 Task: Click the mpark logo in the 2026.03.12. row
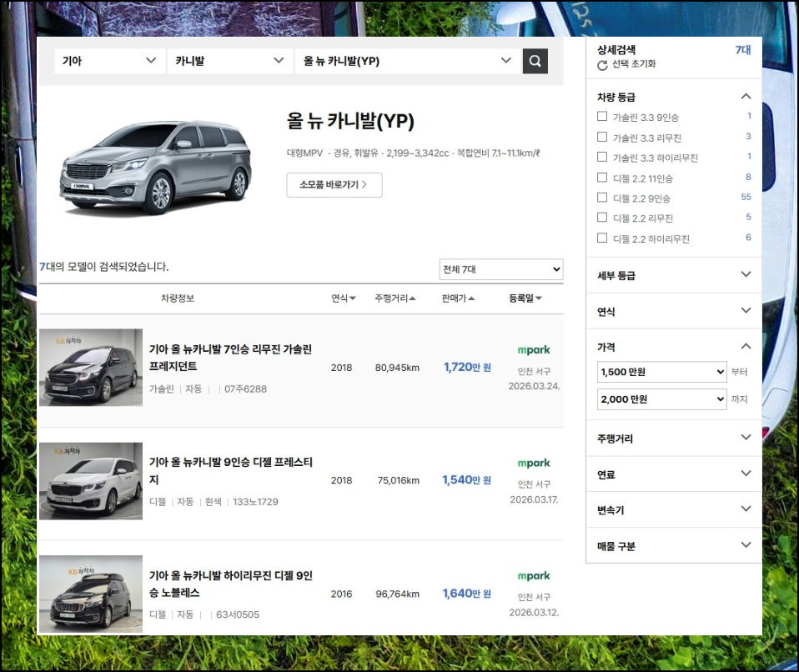[534, 576]
